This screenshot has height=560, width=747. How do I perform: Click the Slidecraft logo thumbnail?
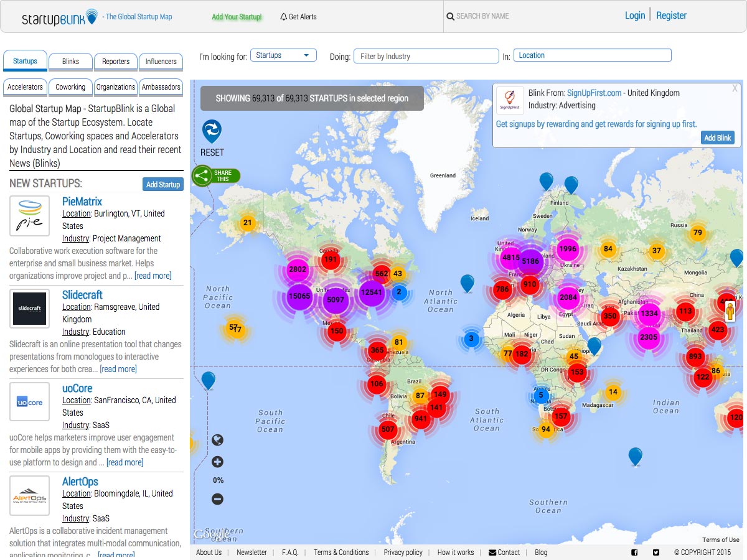click(x=29, y=309)
